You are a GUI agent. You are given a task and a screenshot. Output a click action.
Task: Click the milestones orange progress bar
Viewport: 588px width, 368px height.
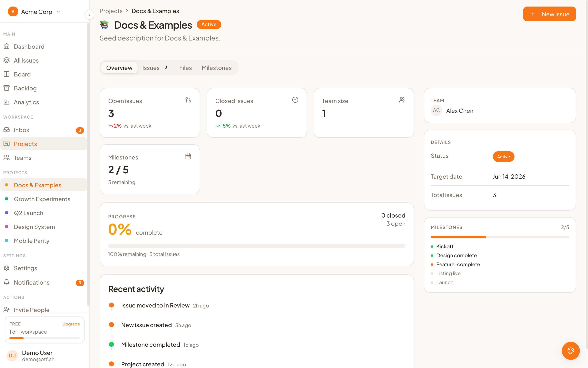458,237
